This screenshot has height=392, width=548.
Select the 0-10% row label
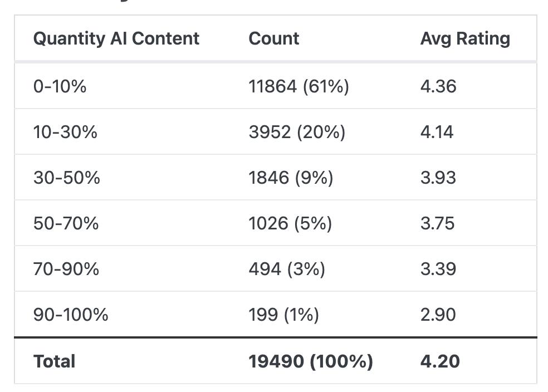point(60,86)
